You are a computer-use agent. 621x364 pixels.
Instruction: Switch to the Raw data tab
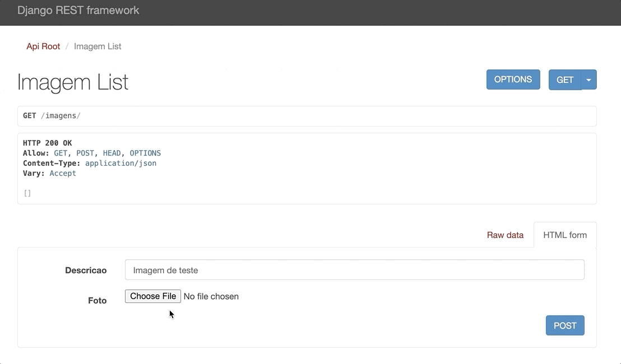[x=505, y=235]
